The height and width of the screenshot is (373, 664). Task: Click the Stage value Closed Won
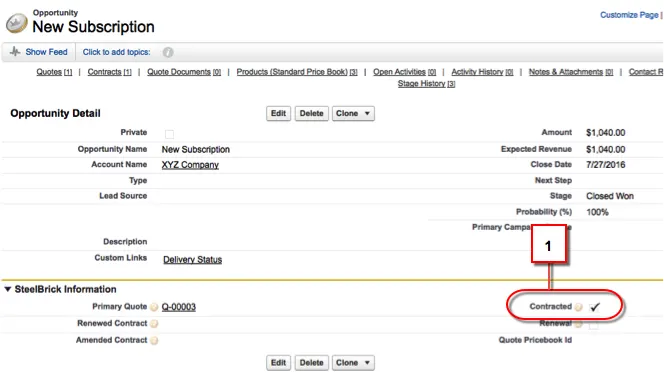pos(610,196)
